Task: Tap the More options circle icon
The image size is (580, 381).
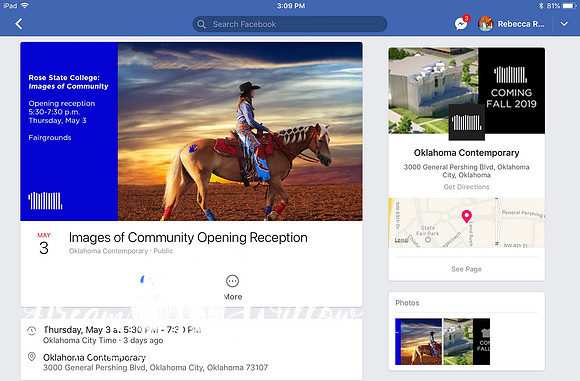Action: 232,281
